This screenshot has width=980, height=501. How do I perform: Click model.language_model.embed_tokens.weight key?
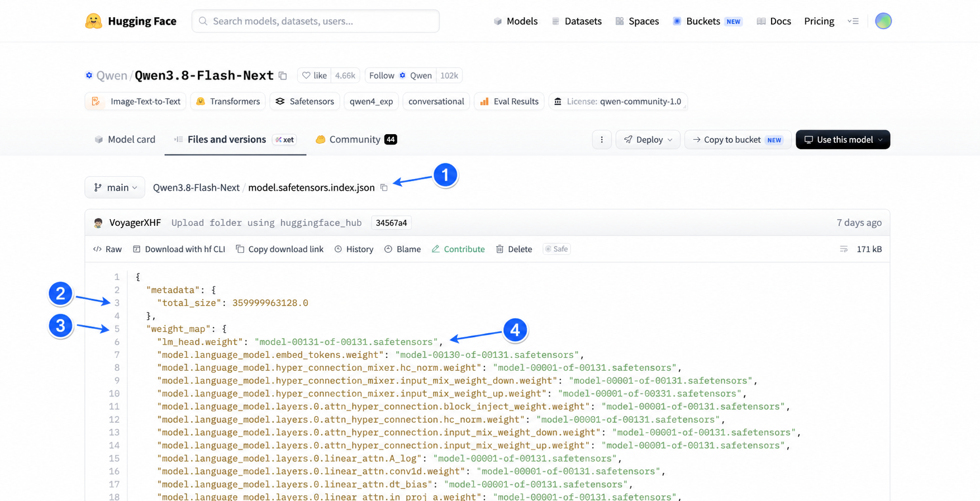271,355
